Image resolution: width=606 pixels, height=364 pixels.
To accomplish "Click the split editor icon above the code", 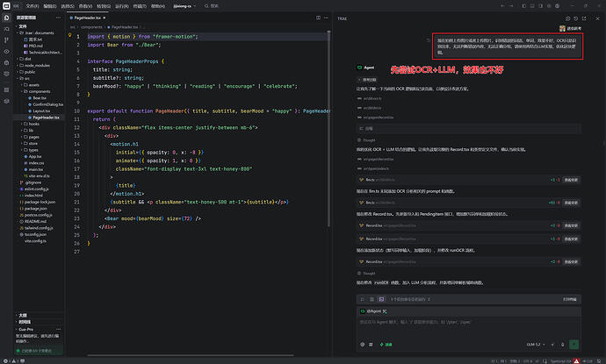I will [318, 18].
